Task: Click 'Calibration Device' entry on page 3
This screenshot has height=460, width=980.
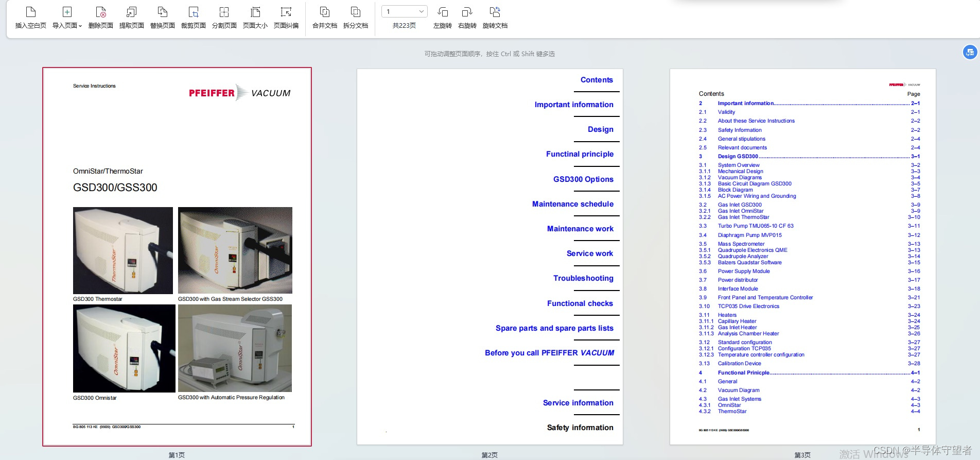Action: [x=739, y=364]
